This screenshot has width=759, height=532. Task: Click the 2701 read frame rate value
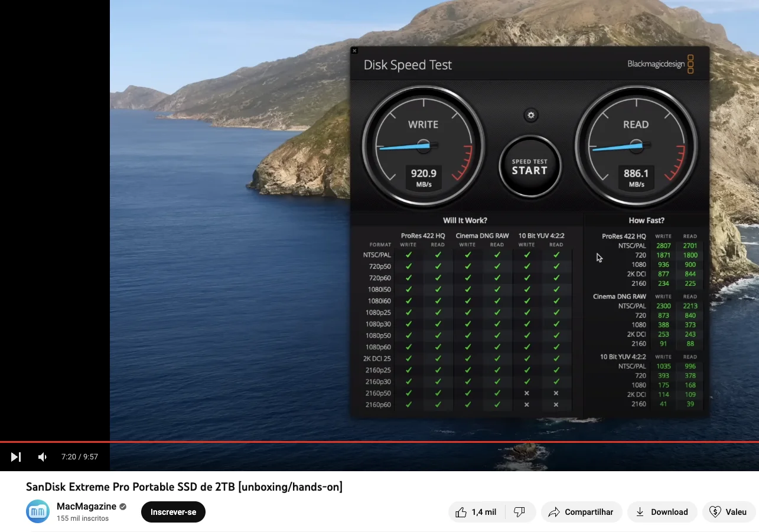690,246
